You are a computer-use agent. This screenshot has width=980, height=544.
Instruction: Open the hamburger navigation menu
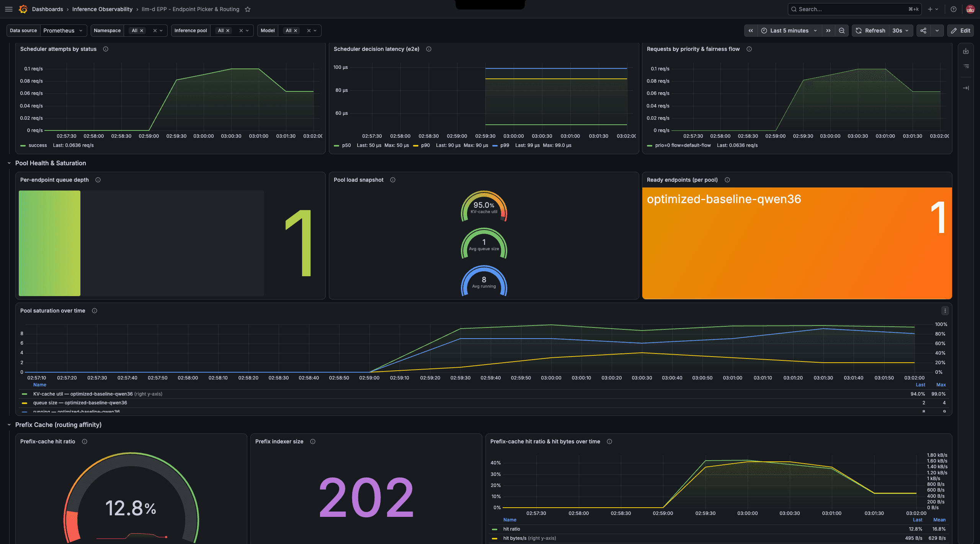point(9,9)
